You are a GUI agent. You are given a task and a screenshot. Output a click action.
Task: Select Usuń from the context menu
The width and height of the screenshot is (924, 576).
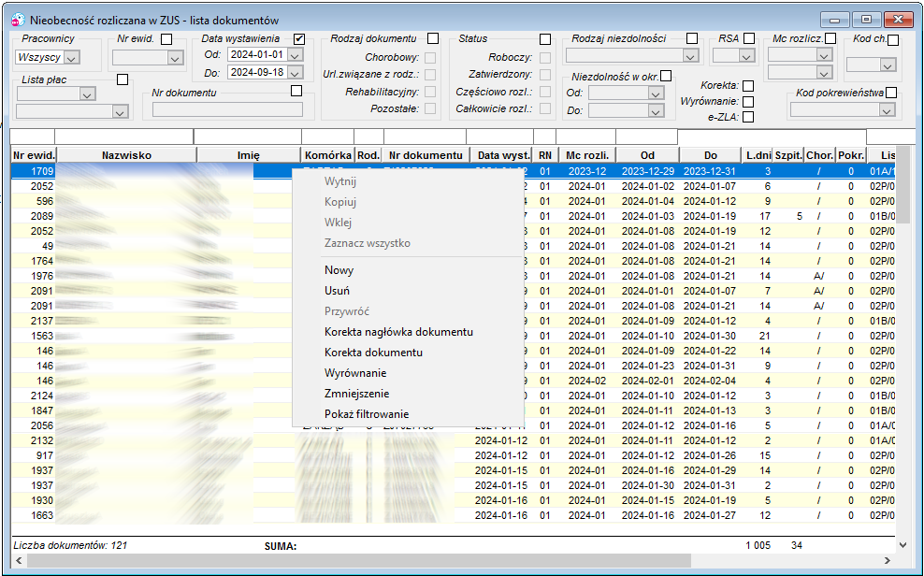point(337,291)
